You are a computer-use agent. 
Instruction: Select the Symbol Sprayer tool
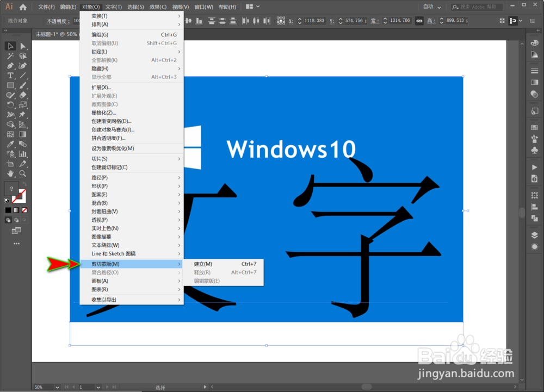point(10,154)
